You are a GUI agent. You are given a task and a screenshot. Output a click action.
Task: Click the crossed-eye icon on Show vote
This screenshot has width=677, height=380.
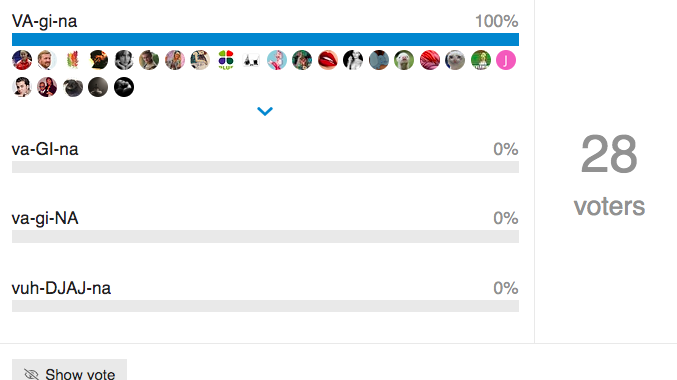32,374
